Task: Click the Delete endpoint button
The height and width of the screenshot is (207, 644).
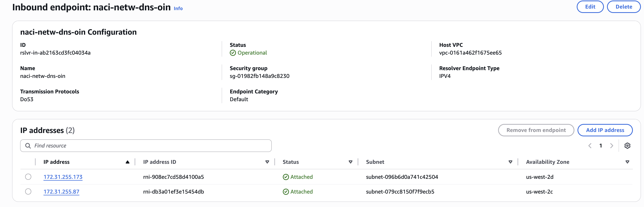Action: (624, 7)
